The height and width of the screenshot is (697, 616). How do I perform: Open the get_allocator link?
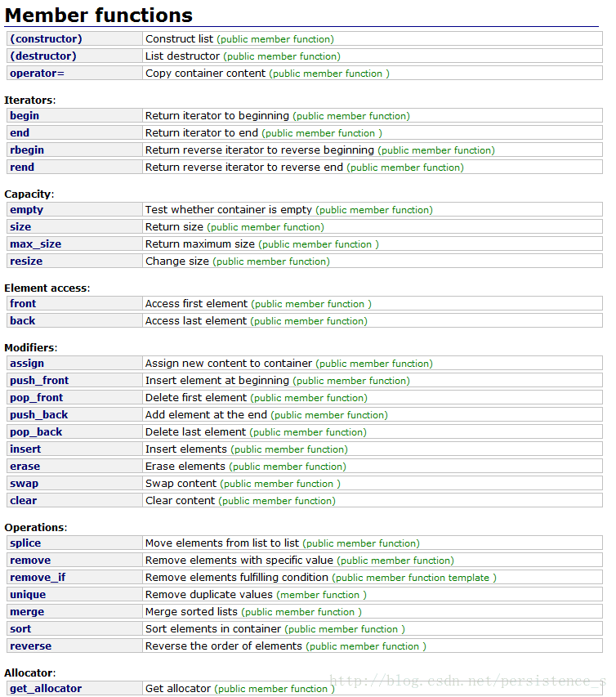(46, 688)
